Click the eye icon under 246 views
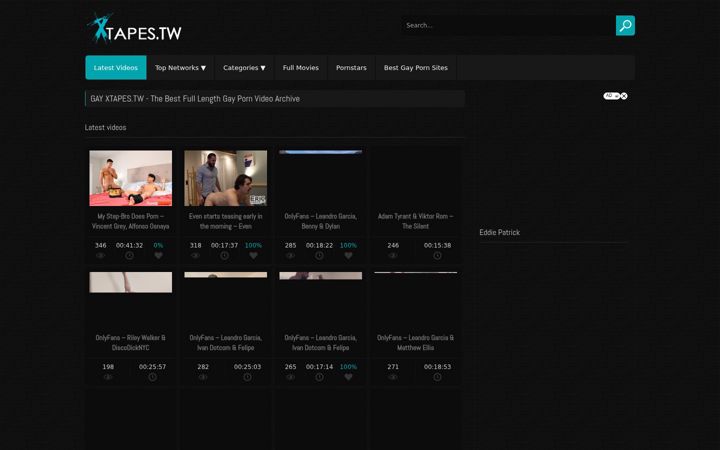720x450 pixels. coord(393,255)
